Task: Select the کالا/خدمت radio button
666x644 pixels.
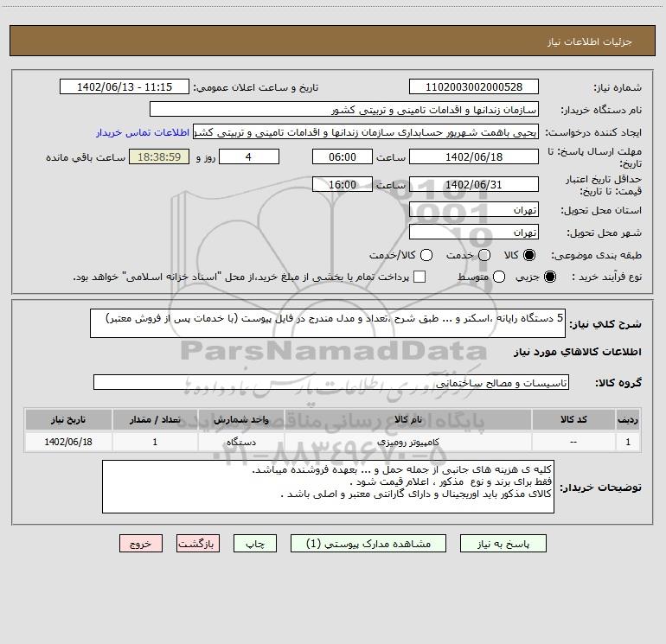Action: (x=426, y=255)
